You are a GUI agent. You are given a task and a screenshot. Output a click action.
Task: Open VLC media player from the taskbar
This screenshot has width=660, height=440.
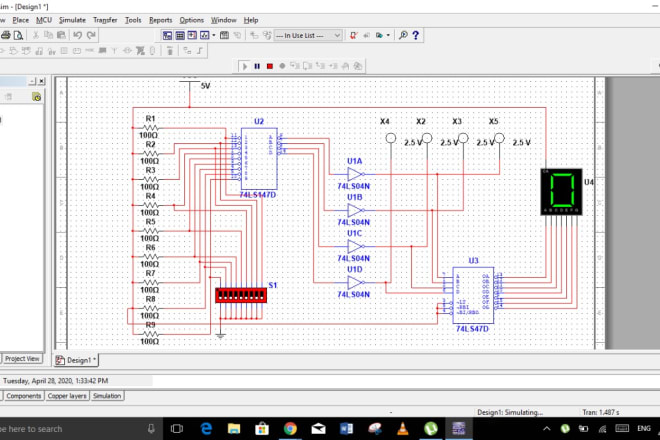(x=402, y=429)
